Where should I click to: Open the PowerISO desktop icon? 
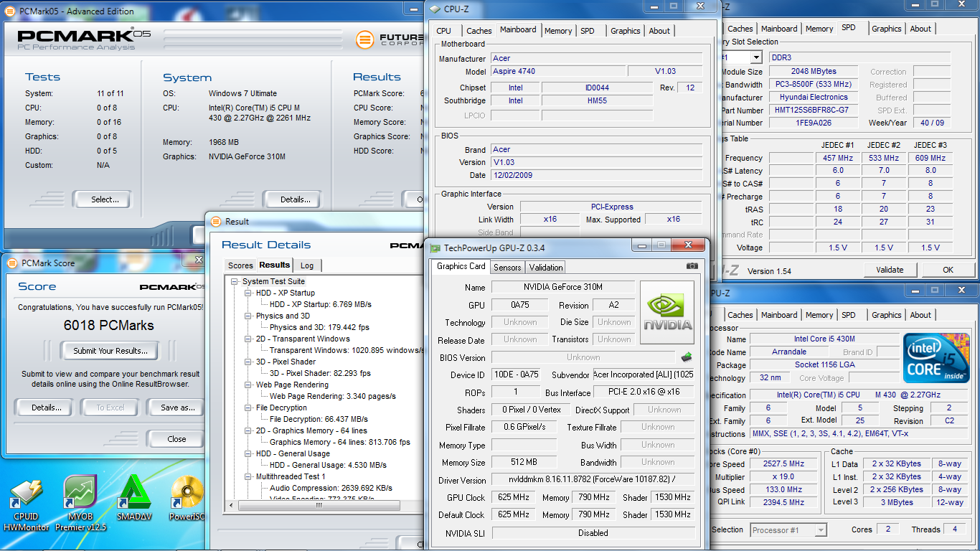187,499
